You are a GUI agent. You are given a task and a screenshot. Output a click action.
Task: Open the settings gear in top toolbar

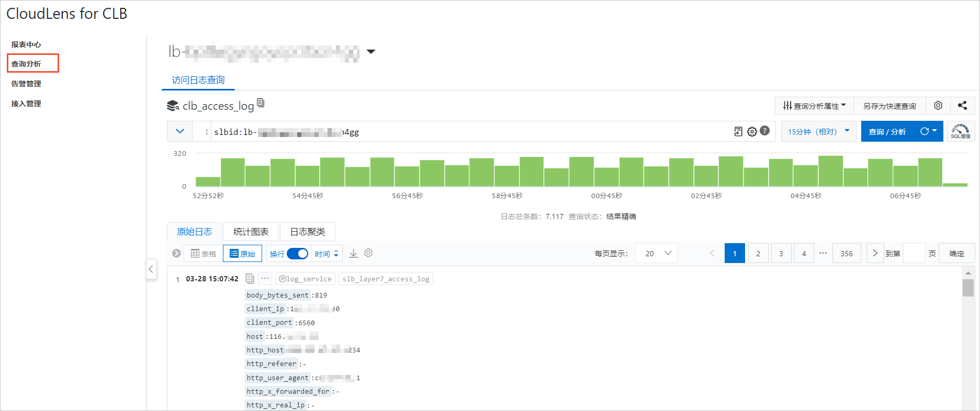[938, 106]
